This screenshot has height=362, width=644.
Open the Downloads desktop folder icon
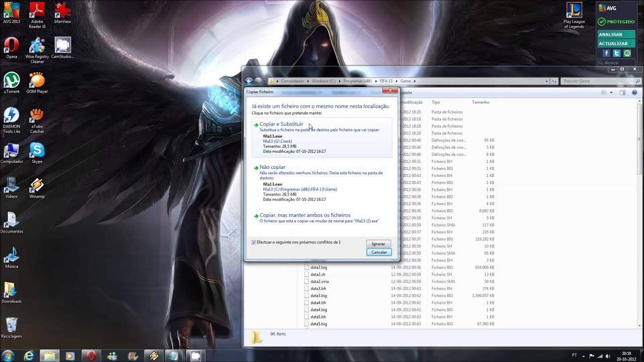click(x=12, y=293)
